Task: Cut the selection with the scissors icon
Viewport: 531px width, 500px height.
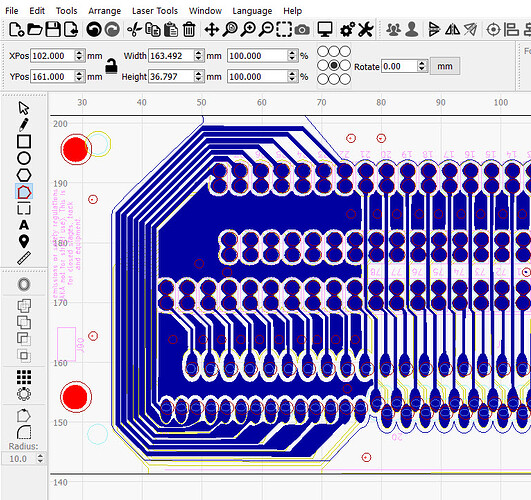Action: pyautogui.click(x=134, y=29)
